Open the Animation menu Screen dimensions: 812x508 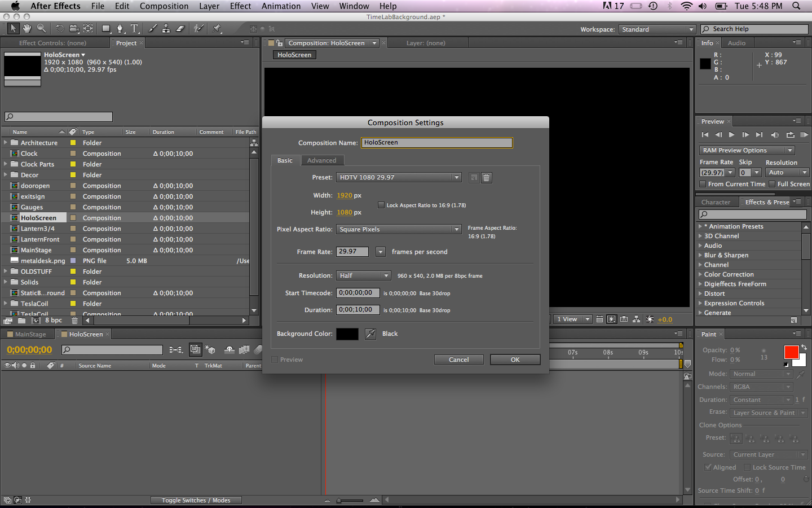(x=281, y=6)
